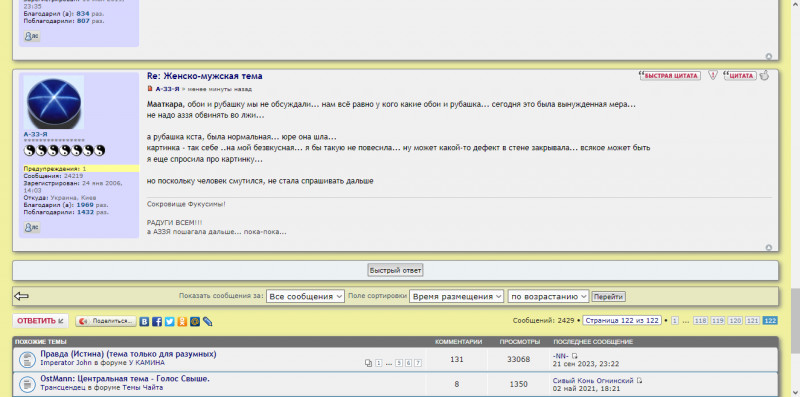Go to last post icon next to Сивый Конь Огнинский
Screen dimensions: 800x397
pyautogui.click(x=639, y=381)
